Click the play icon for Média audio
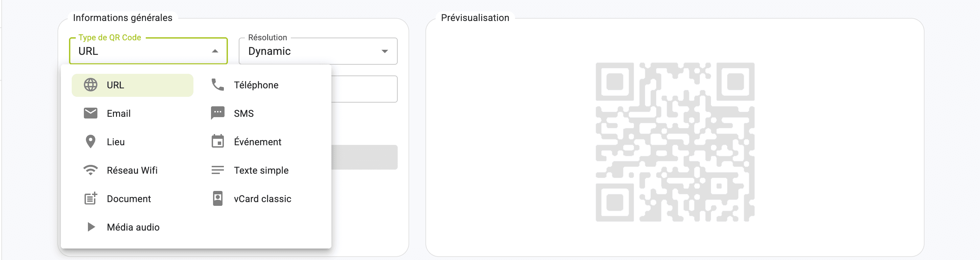This screenshot has width=980, height=260. click(91, 227)
